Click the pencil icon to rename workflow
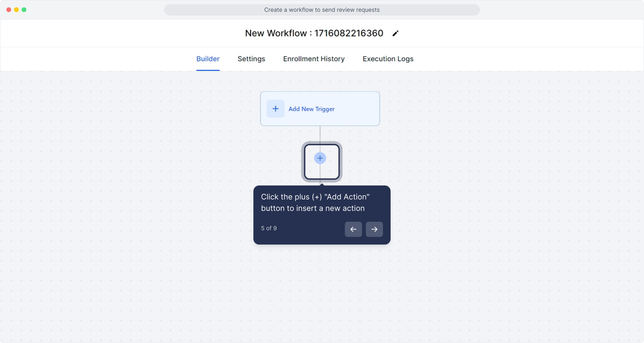 395,33
